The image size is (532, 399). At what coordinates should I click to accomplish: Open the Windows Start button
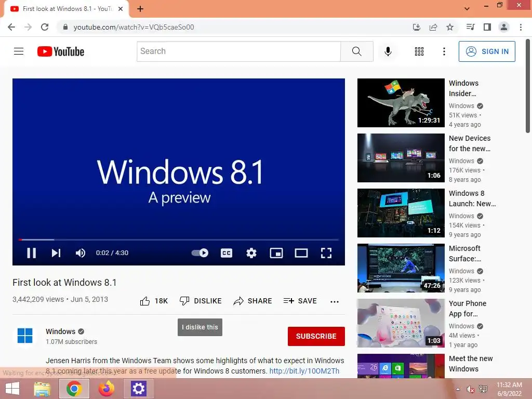[x=12, y=389]
